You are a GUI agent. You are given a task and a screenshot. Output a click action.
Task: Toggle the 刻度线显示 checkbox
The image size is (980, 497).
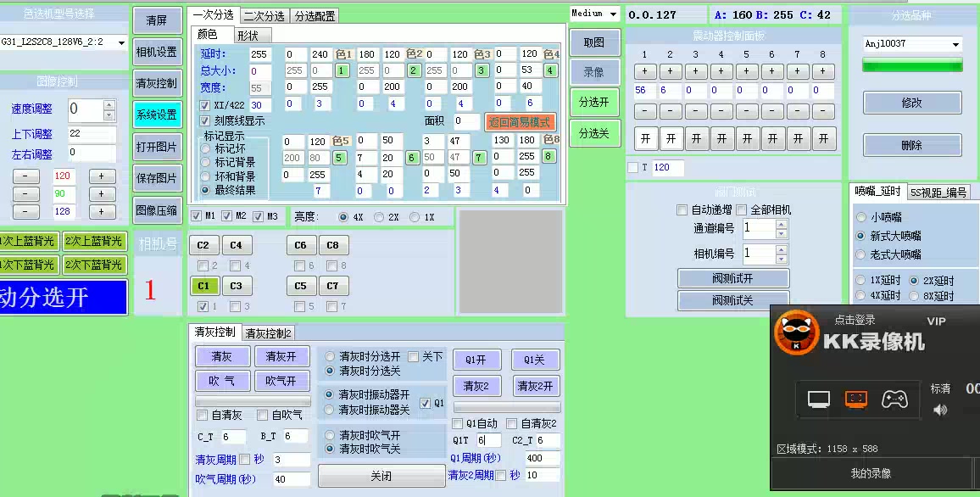click(203, 120)
